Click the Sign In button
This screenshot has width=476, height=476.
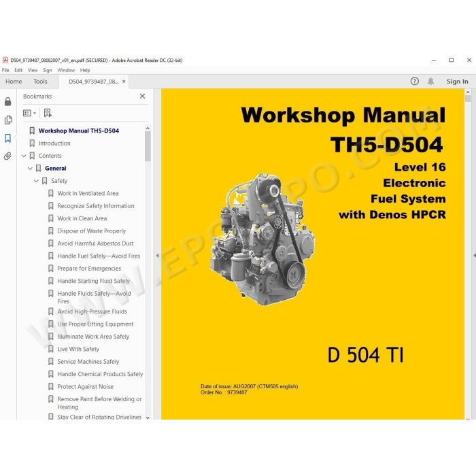click(457, 82)
